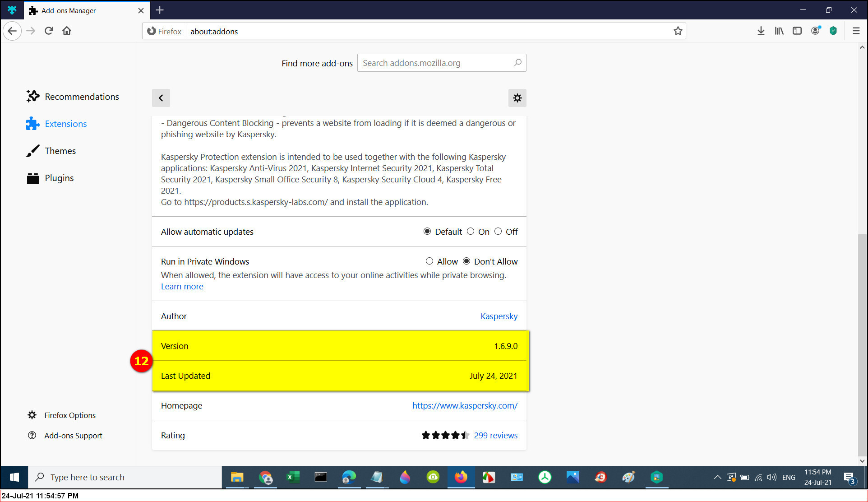Reload the current page

click(49, 31)
